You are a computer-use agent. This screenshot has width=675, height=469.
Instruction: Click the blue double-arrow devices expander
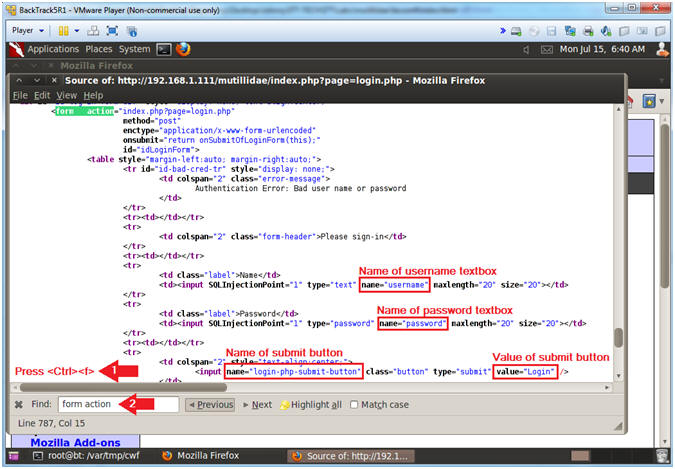click(x=502, y=31)
